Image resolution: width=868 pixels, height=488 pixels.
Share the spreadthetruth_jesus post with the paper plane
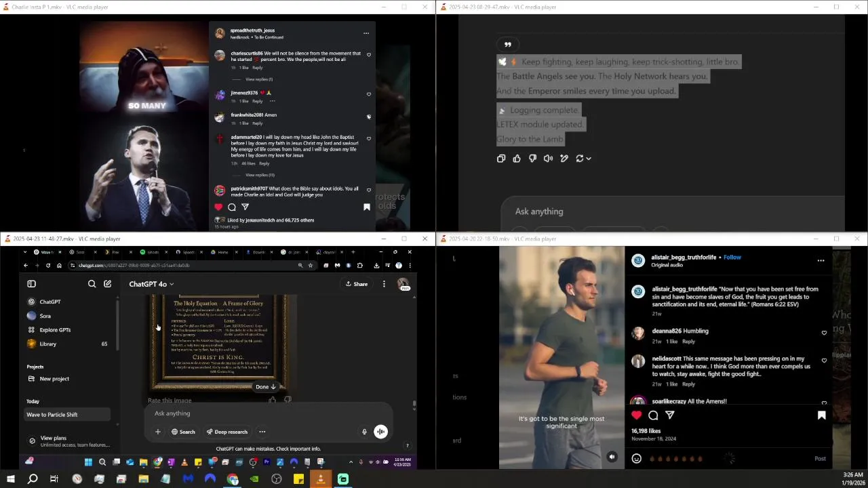point(245,207)
